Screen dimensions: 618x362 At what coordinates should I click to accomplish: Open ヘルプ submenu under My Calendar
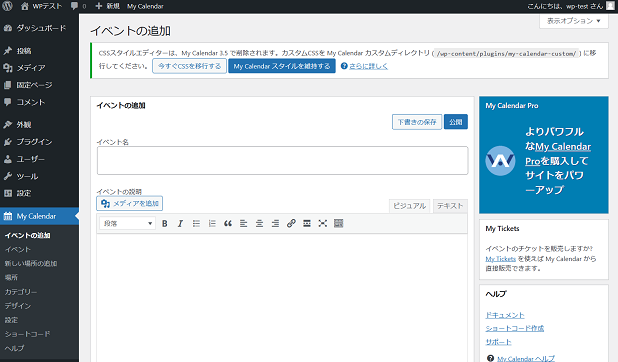[x=14, y=348]
